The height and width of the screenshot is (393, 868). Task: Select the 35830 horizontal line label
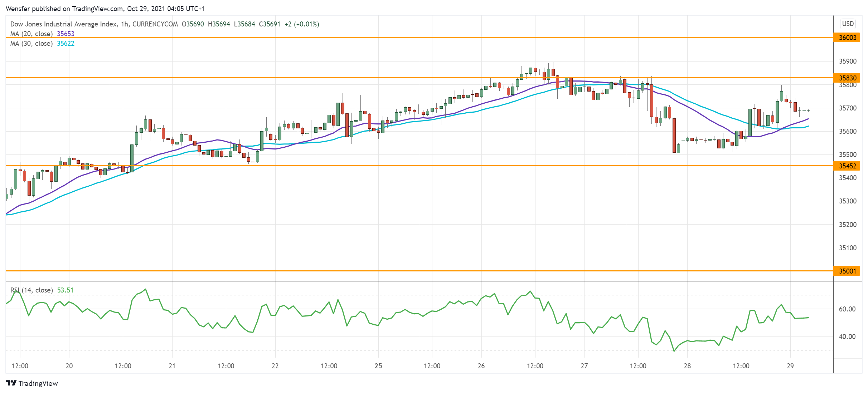(x=847, y=78)
